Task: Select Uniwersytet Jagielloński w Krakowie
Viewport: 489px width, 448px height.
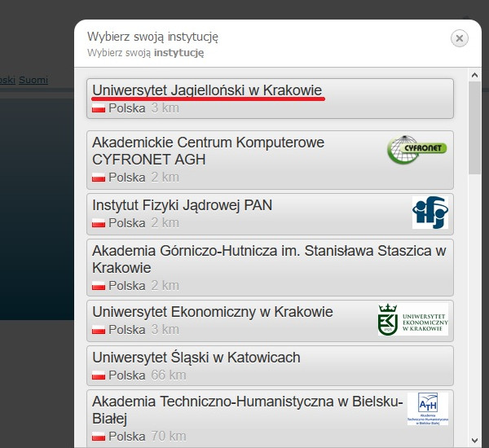Action: pos(207,90)
